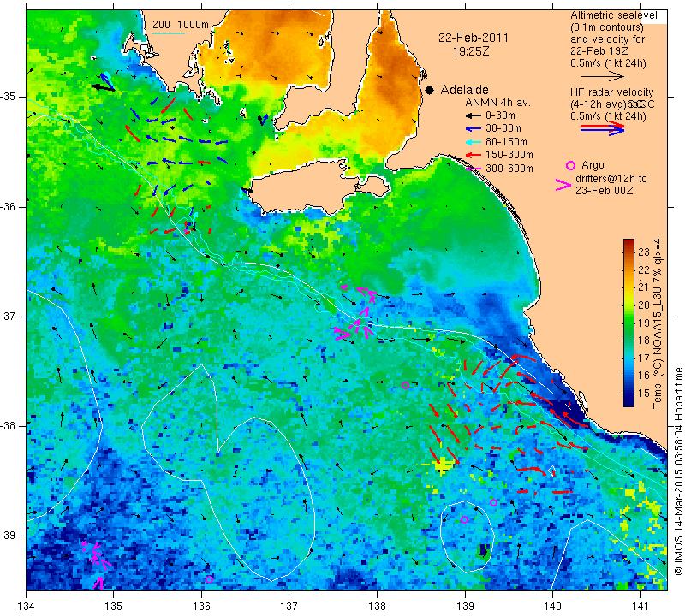Click the 0.5m/s (1kt 24h) altimetric scale text
Image resolution: width=685 pixels, height=616 pixels.
pos(608,63)
